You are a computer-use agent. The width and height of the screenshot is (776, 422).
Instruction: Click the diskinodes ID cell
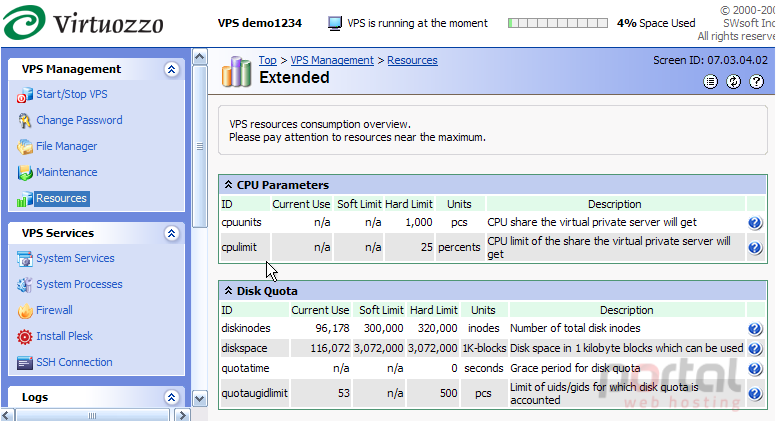tap(254, 328)
